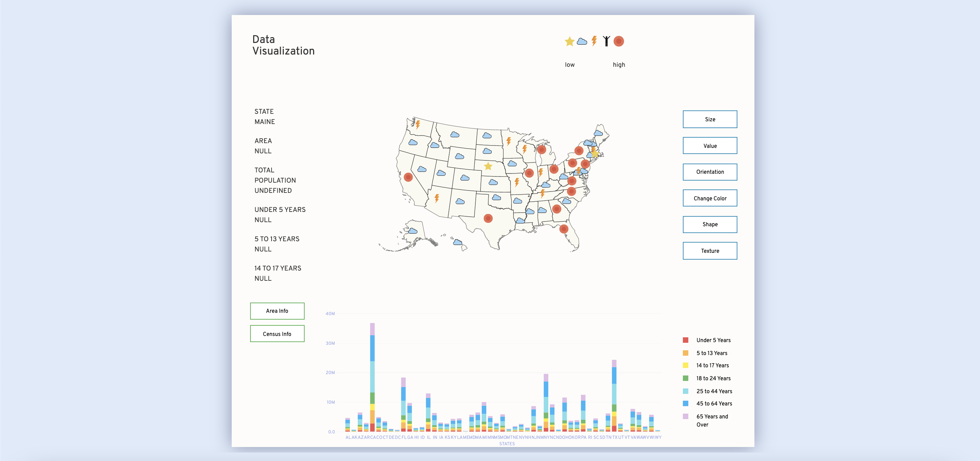Screen dimensions: 980x461
Task: Click the Shape button
Action: click(710, 225)
